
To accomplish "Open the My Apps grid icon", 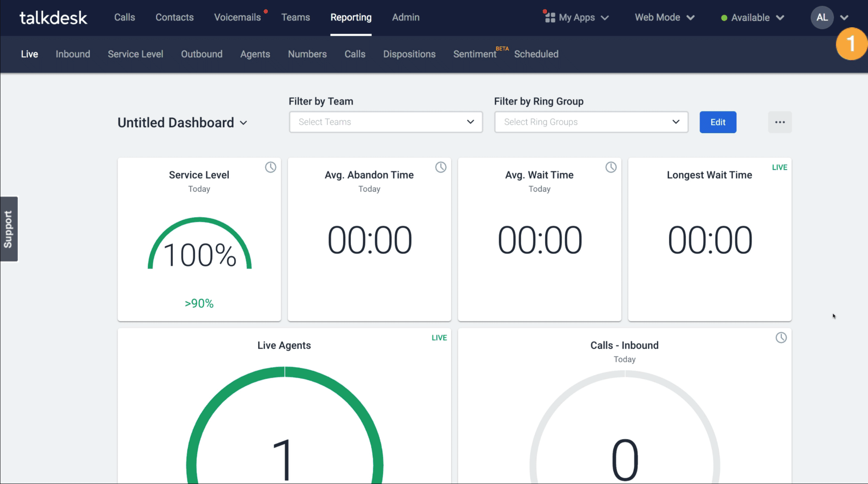I will click(x=550, y=17).
